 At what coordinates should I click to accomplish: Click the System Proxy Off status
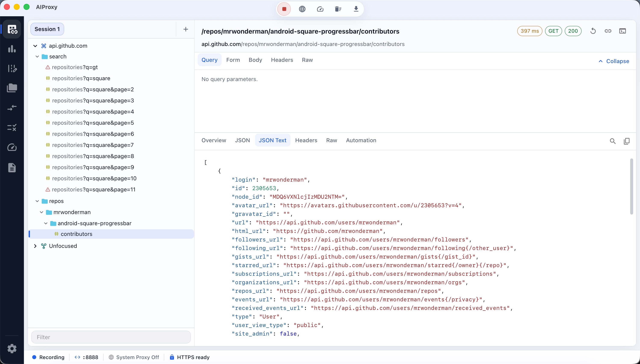click(134, 357)
